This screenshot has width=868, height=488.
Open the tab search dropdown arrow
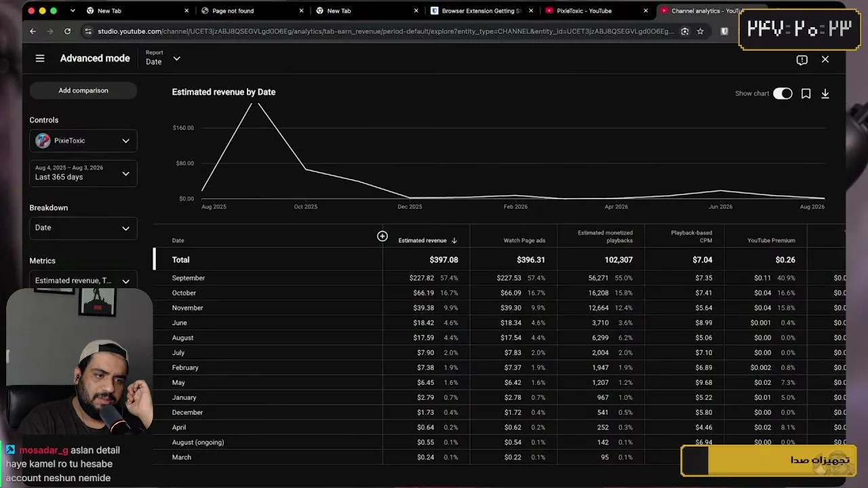click(x=73, y=11)
